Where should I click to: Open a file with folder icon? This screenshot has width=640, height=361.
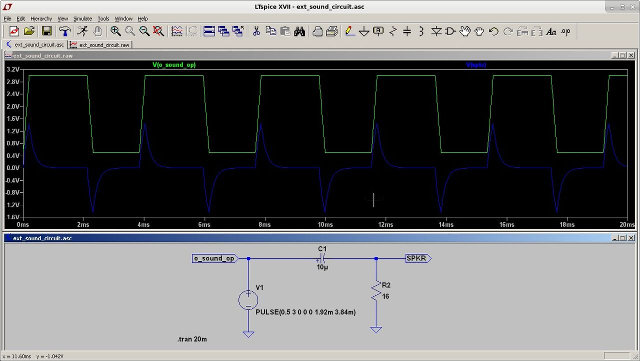29,31
